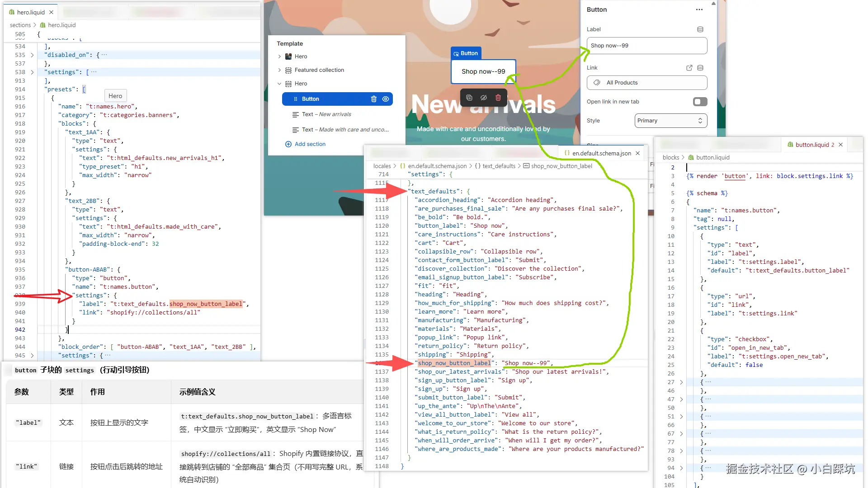The image size is (868, 488).
Task: Click duplicate icon in floating preview toolbar
Action: tap(469, 98)
